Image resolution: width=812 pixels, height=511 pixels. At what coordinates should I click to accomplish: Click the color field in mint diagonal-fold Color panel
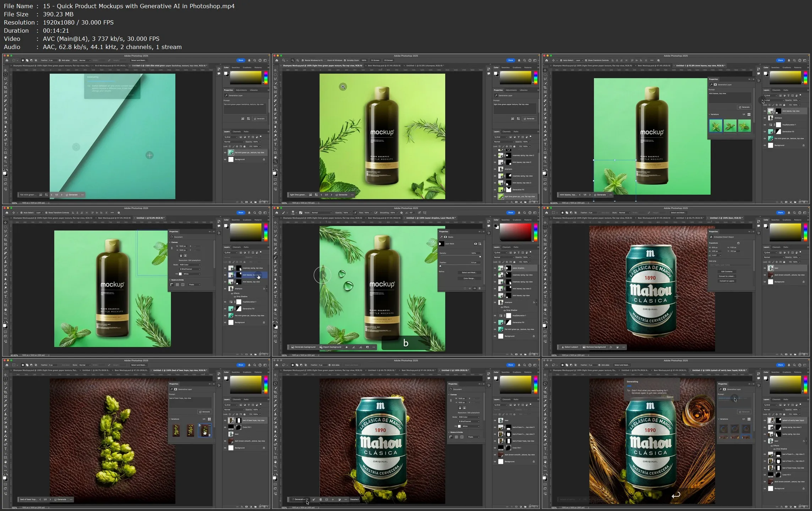[x=246, y=77]
